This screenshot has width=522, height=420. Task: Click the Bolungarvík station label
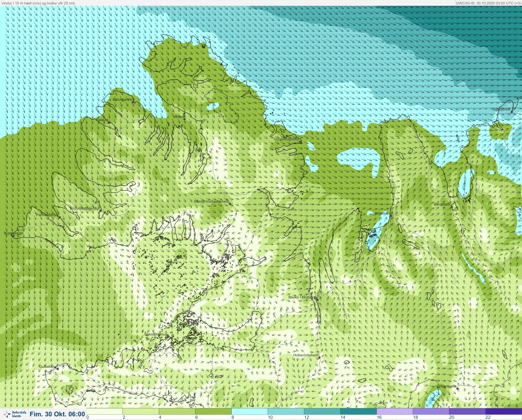(123, 99)
